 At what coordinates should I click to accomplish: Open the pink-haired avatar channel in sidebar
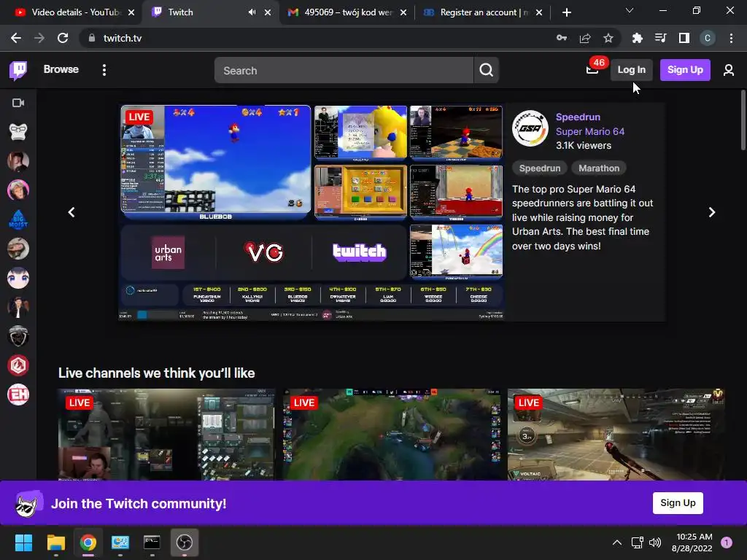pos(18,190)
